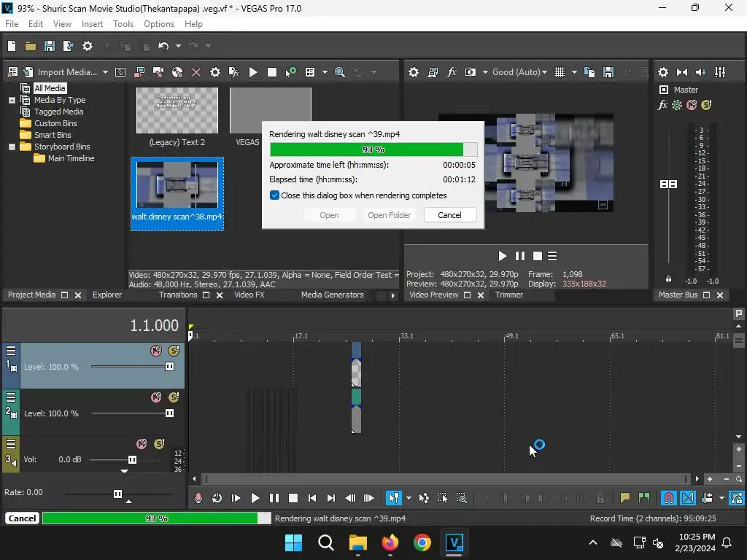Open the Tools menu
747x560 pixels.
[123, 24]
